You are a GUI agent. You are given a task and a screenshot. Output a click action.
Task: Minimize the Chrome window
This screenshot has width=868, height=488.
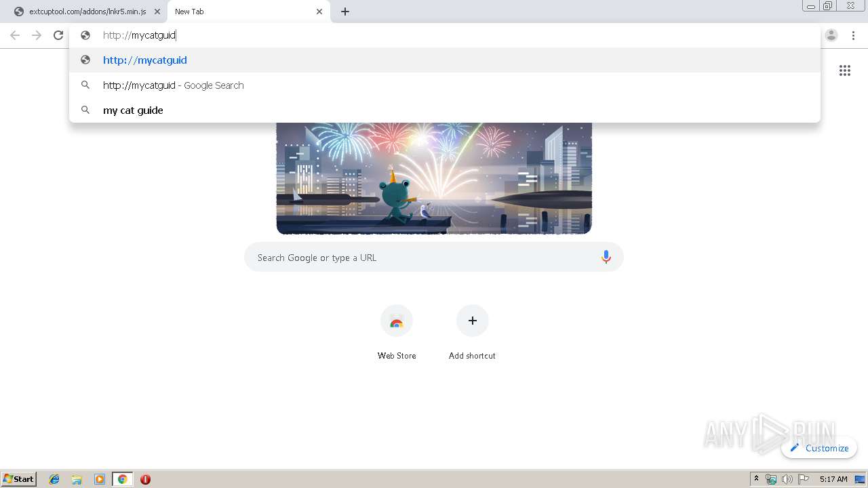click(x=811, y=6)
